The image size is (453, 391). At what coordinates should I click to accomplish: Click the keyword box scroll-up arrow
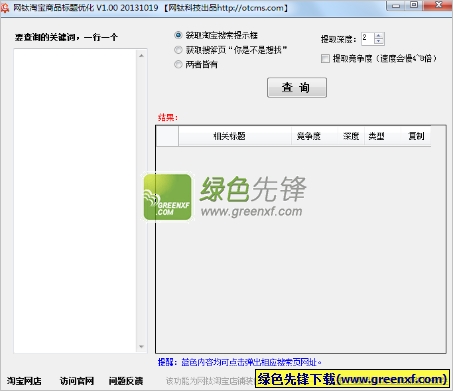point(141,55)
